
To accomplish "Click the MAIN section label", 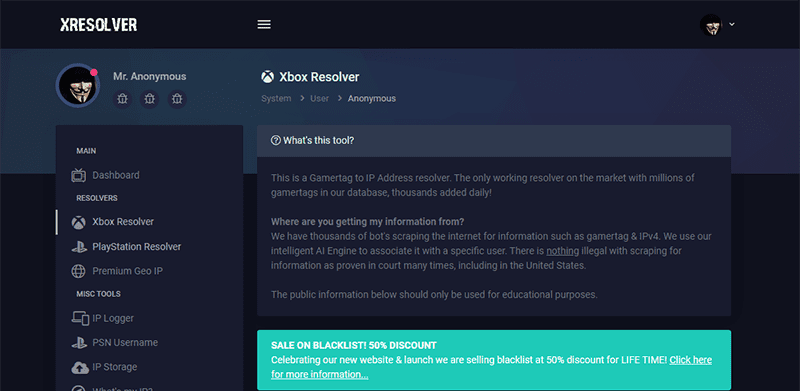I will point(86,151).
